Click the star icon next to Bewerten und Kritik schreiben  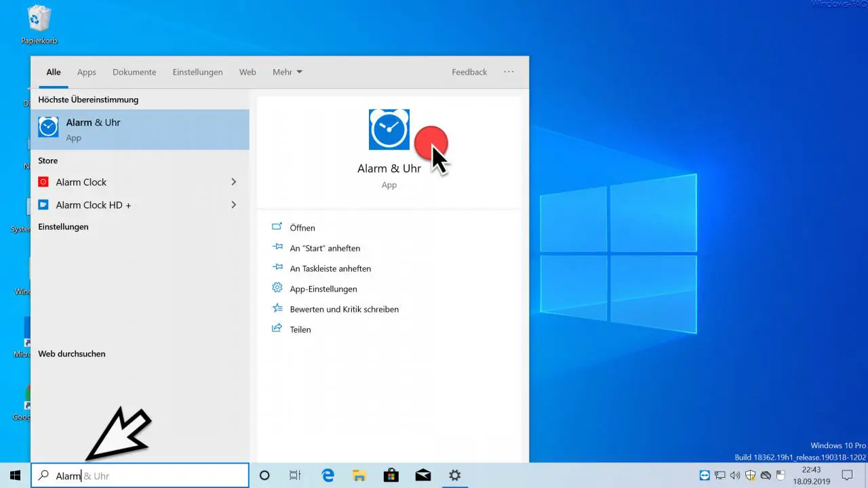277,308
